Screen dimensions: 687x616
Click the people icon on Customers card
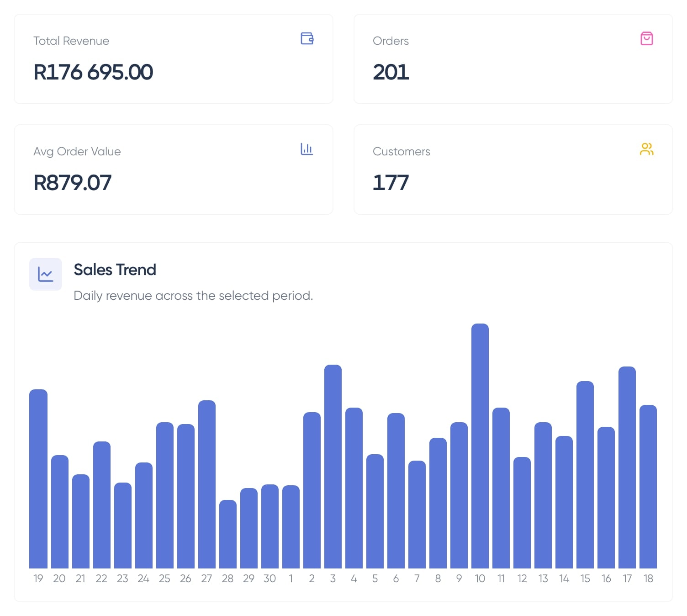(x=646, y=149)
